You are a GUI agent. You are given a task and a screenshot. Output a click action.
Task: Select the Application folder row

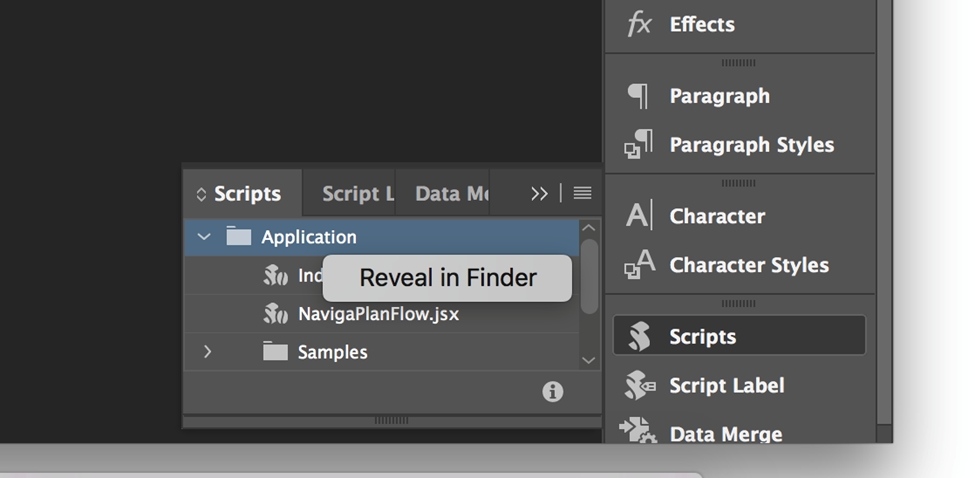point(380,237)
